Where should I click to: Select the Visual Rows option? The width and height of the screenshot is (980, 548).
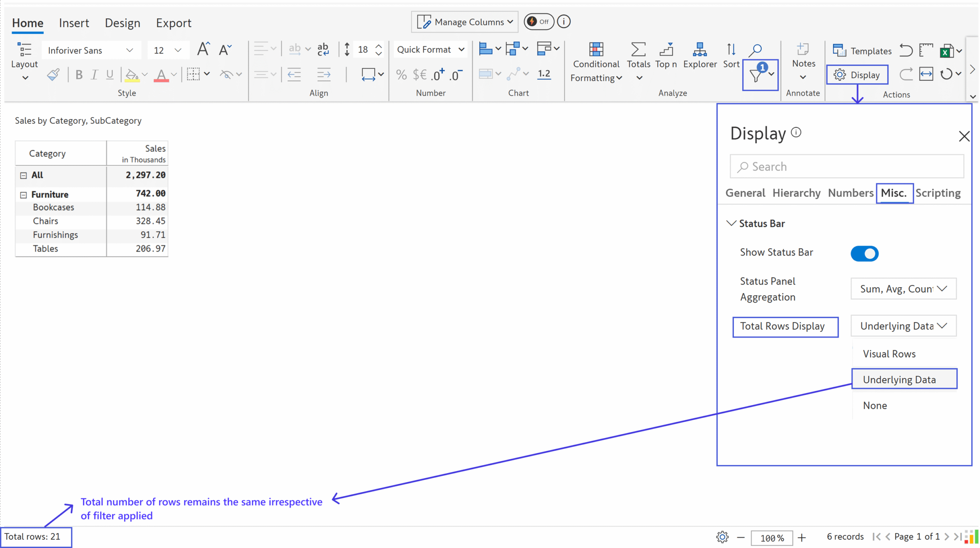click(889, 354)
